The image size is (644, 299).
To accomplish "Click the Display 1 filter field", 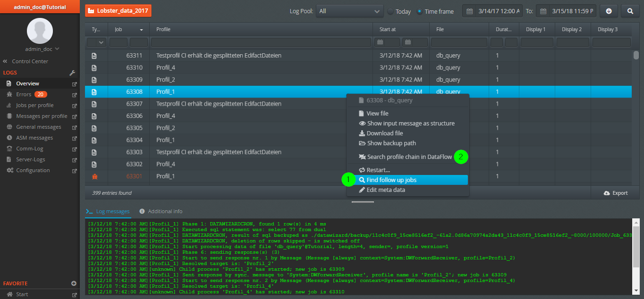I will coord(537,42).
